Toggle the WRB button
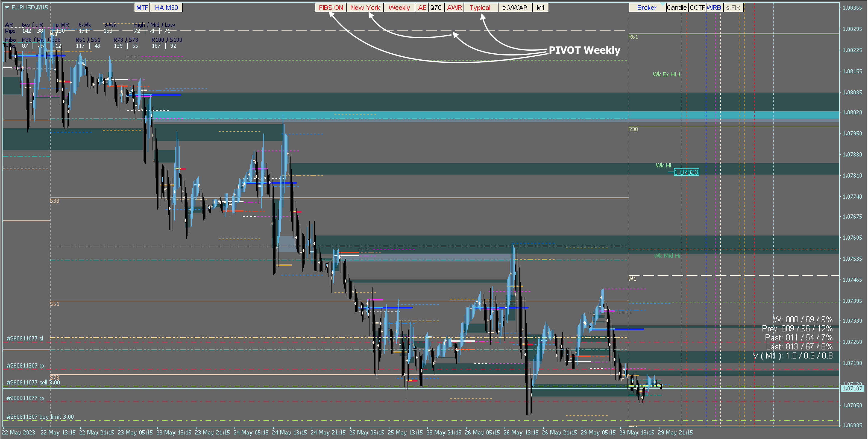The width and height of the screenshot is (868, 439). pos(714,8)
